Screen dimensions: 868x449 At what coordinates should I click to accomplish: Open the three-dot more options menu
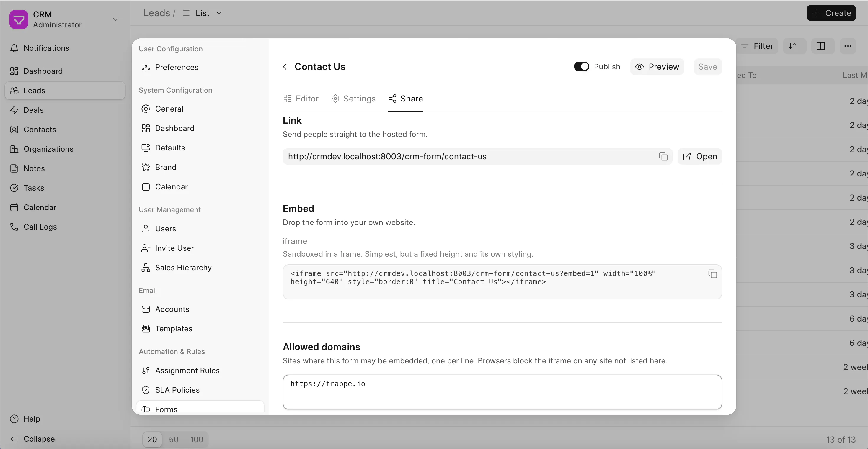(848, 46)
